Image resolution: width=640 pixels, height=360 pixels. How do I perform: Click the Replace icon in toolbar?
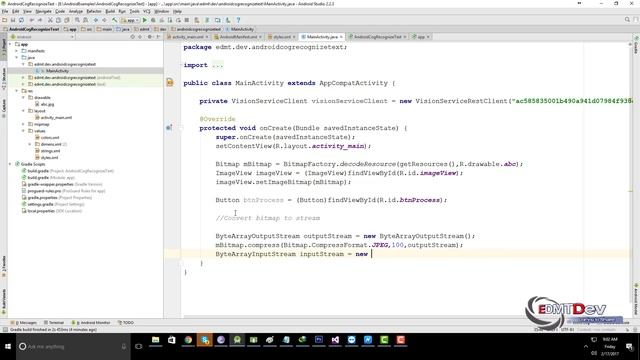85,20
